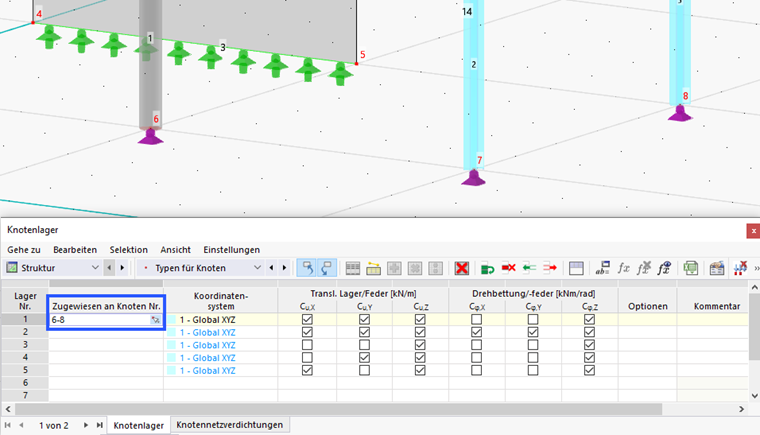Expand toolbar overflow chevron
The height and width of the screenshot is (435, 760).
756,268
